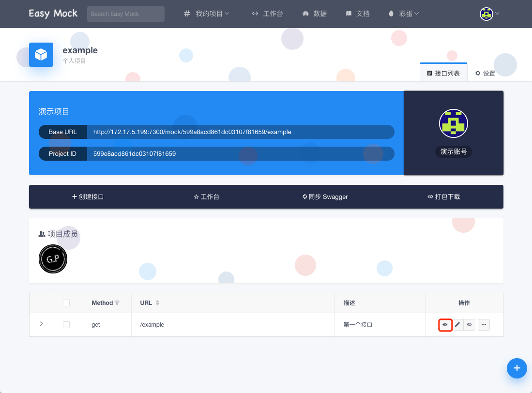Click the demo account avatar in dark panel
The image size is (532, 393).
point(453,123)
